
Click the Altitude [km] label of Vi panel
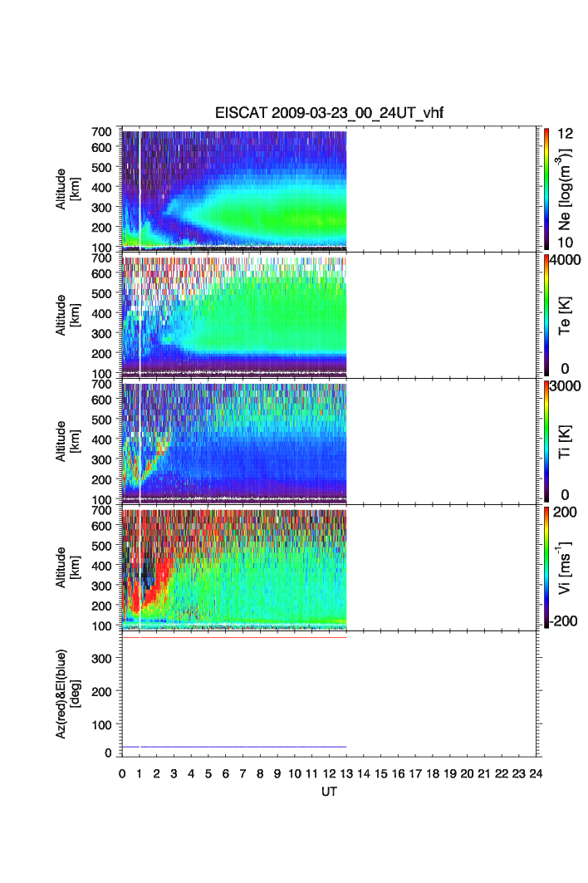[67, 567]
